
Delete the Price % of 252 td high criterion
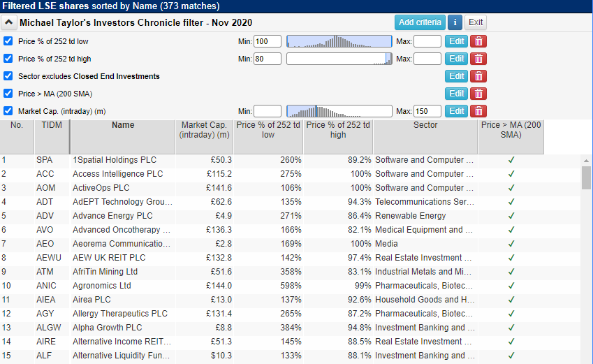click(478, 59)
